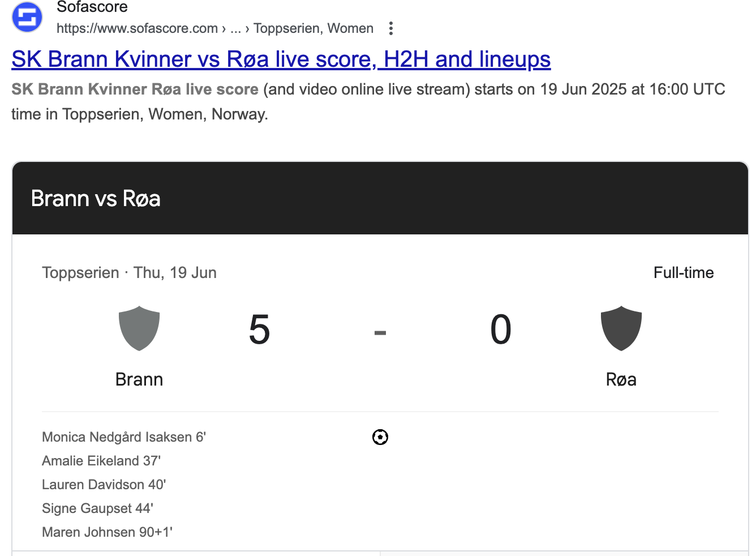Image resolution: width=756 pixels, height=556 pixels.
Task: Select scorer Lauren Davidson 40'
Action: (104, 485)
